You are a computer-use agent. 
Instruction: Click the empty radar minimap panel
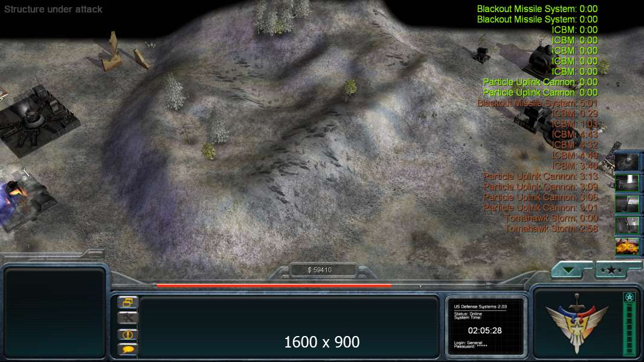(54, 313)
